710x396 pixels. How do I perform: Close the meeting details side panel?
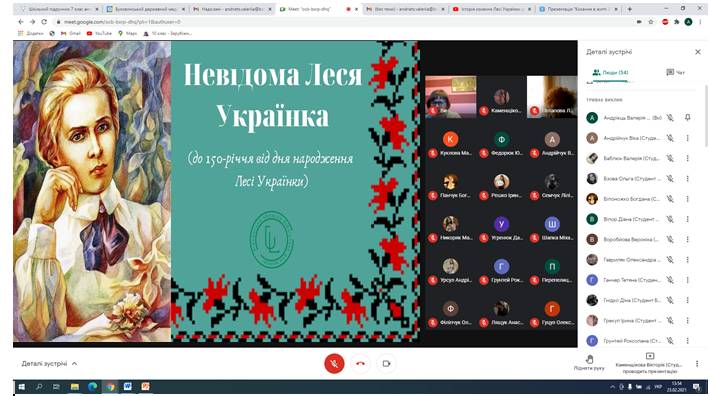click(698, 52)
